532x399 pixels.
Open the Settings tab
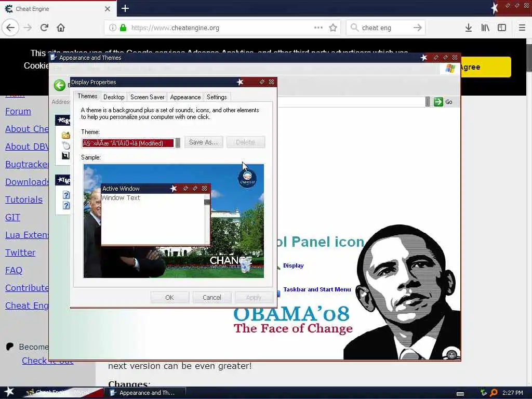217,97
